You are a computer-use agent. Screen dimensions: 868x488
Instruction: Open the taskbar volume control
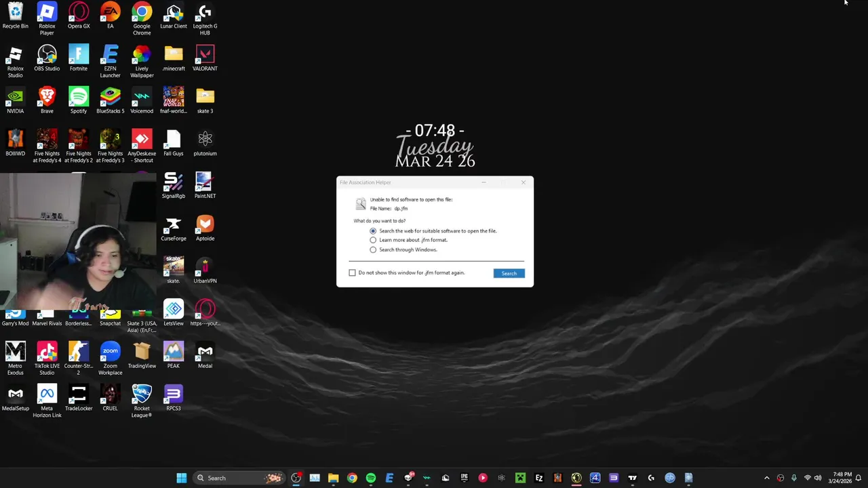tap(818, 478)
